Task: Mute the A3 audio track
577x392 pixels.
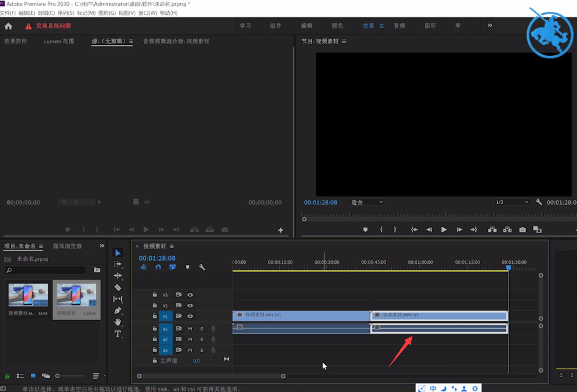Action: (190, 350)
